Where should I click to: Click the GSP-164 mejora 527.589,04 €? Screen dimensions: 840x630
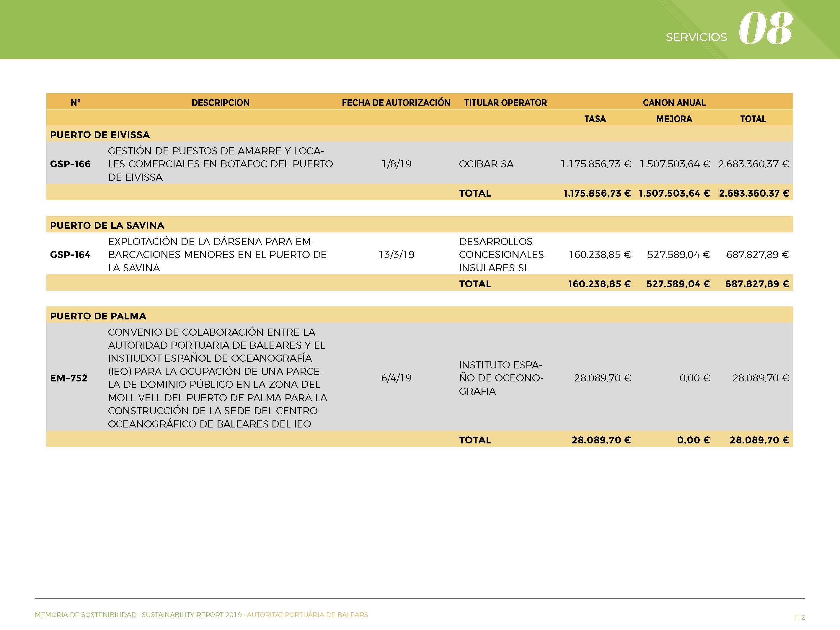678,254
